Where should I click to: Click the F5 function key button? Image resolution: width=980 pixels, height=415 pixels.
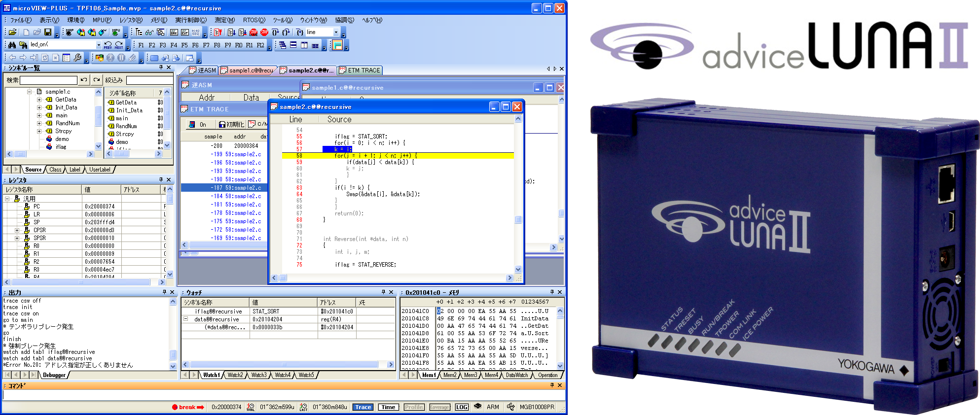(184, 45)
